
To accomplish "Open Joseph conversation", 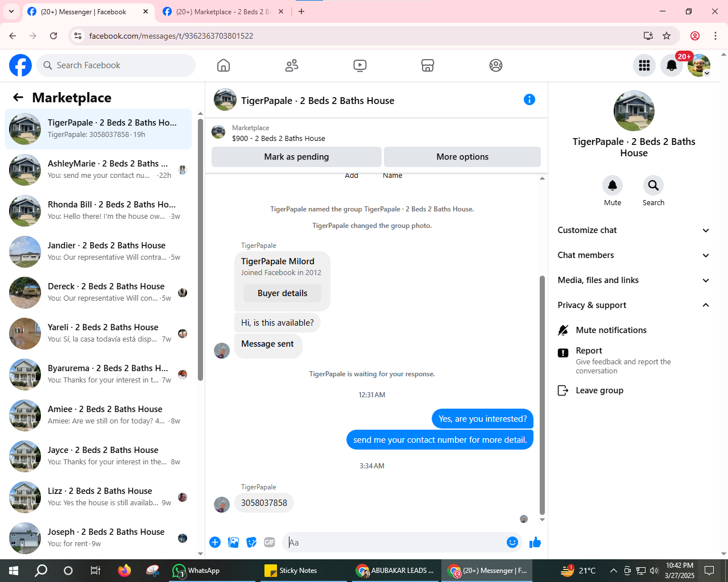I will (x=98, y=538).
